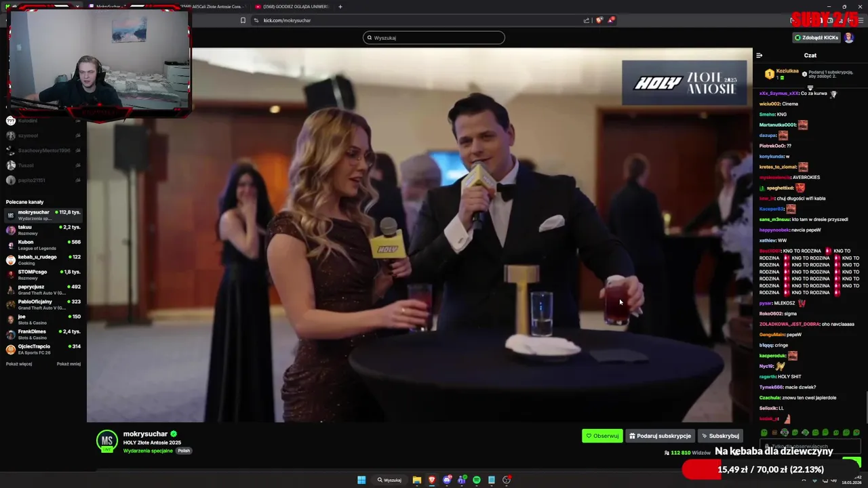Click chat username Tymek666
This screenshot has height=488, width=868.
click(770, 387)
